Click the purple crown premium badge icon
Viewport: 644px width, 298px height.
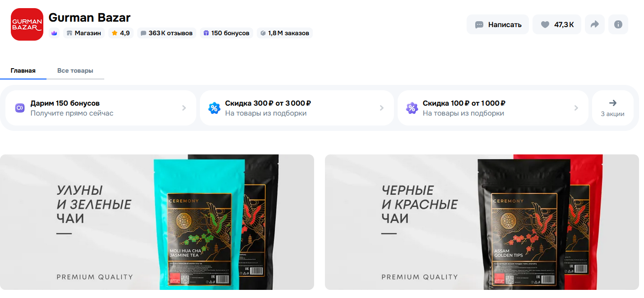click(54, 33)
